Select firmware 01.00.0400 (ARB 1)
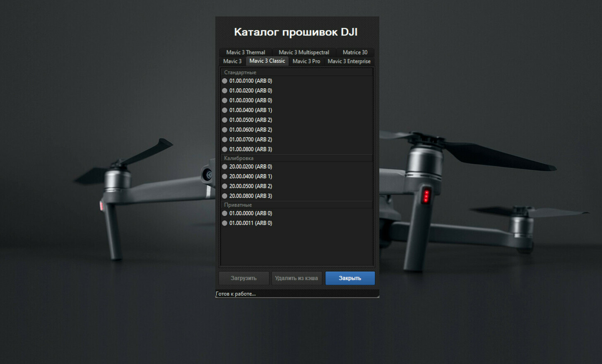The width and height of the screenshot is (602, 364). [250, 110]
